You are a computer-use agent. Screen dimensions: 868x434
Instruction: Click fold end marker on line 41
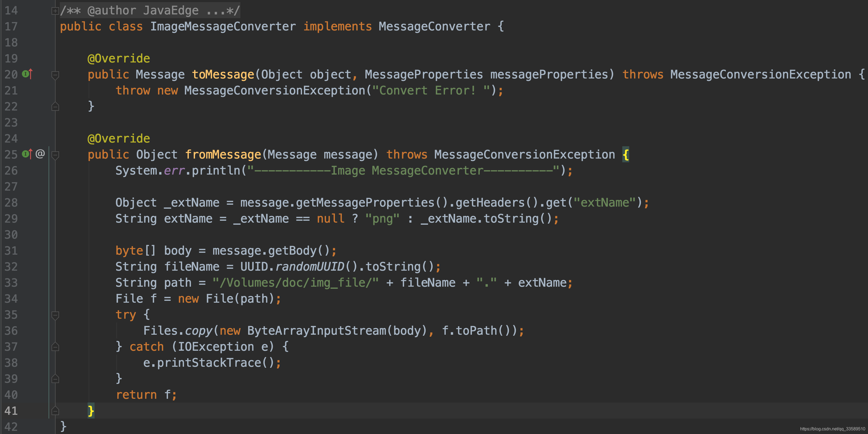tap(55, 411)
